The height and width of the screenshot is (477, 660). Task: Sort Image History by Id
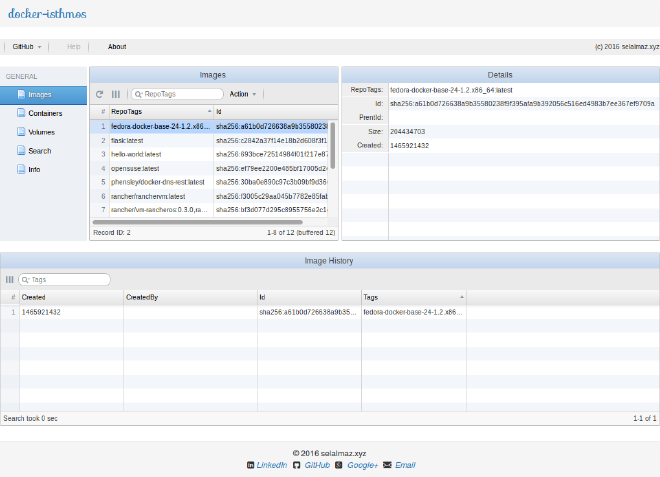coord(309,297)
